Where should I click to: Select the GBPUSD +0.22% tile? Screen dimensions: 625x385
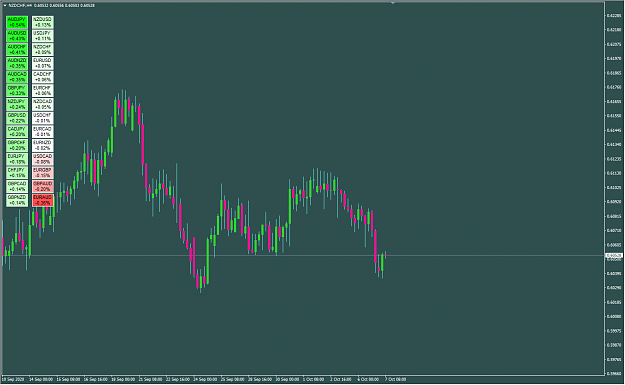17,118
